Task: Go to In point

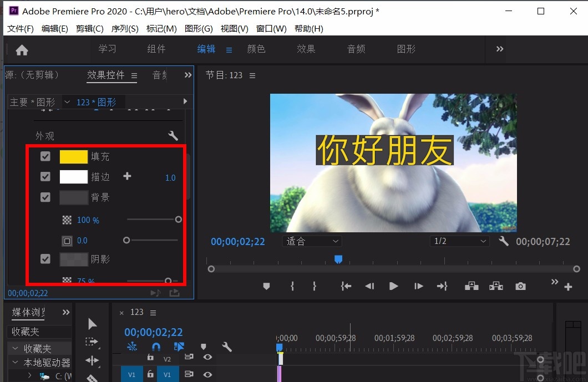Action: pyautogui.click(x=346, y=287)
